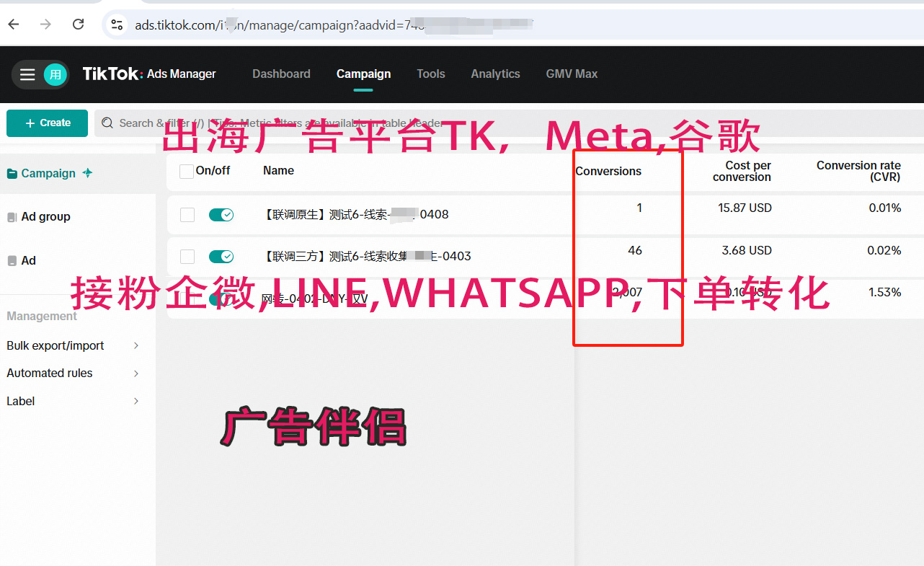Sort by Conversions column header

tap(608, 172)
